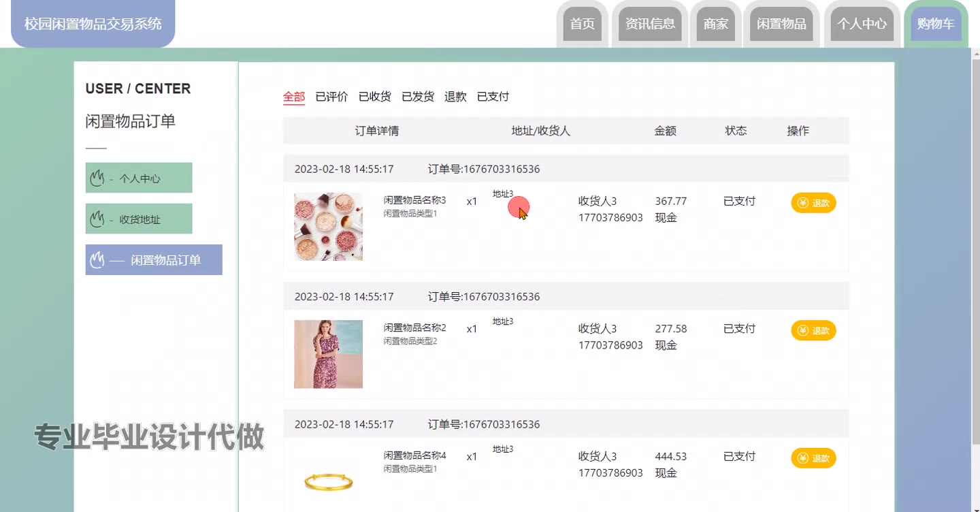This screenshot has height=512, width=980.
Task: Open 个人中心 in the top navigation
Action: (x=862, y=24)
